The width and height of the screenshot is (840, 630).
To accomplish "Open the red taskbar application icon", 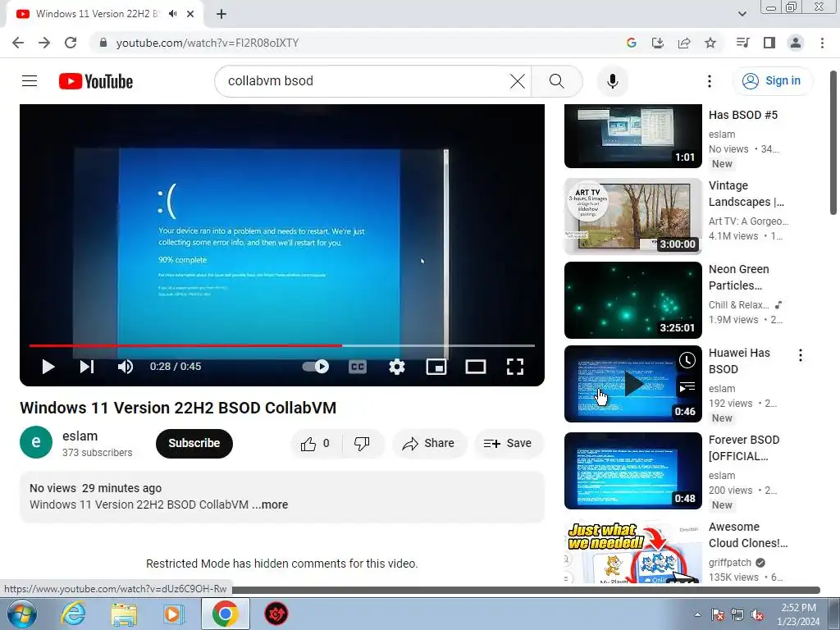I will [276, 614].
